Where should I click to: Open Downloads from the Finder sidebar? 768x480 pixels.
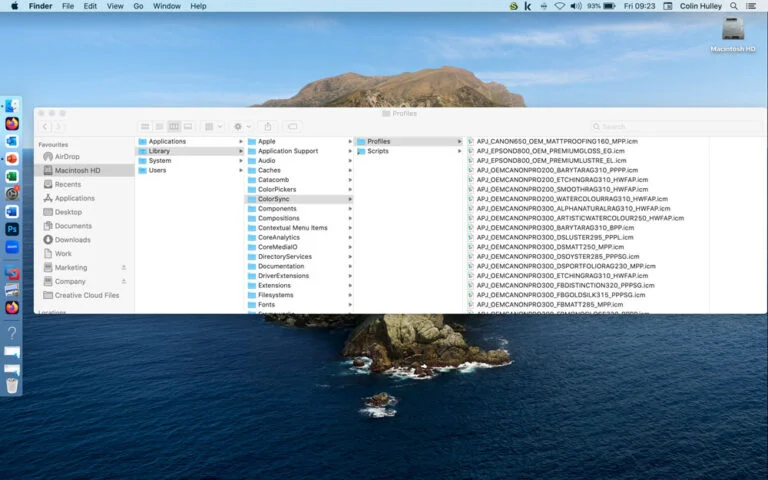click(72, 240)
